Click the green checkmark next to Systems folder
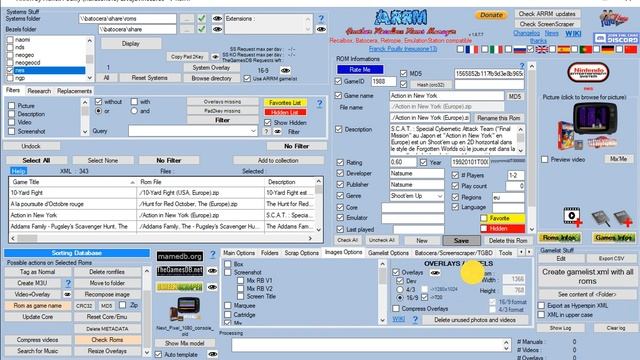The width and height of the screenshot is (640, 360). [x=202, y=18]
